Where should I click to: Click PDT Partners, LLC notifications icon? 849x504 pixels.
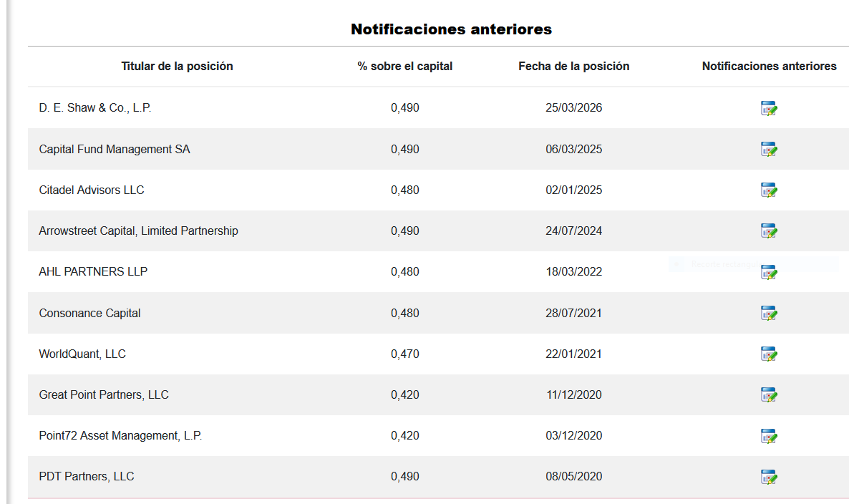click(769, 477)
